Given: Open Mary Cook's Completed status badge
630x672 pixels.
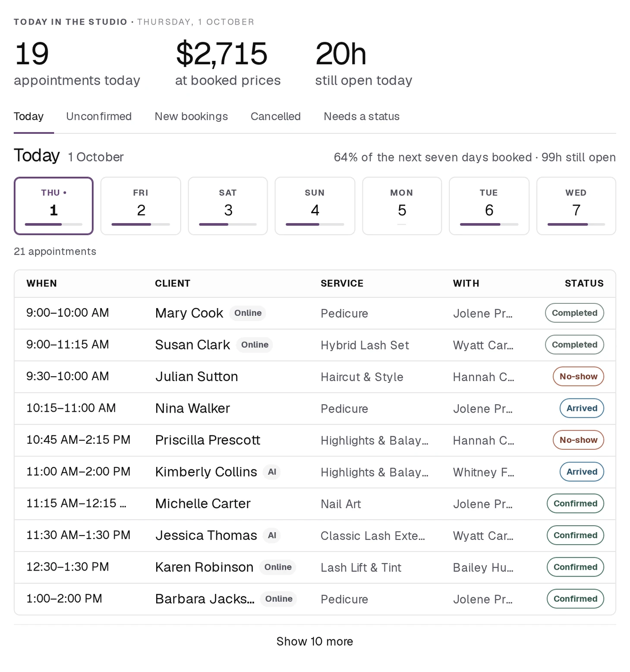Looking at the screenshot, I should point(574,313).
